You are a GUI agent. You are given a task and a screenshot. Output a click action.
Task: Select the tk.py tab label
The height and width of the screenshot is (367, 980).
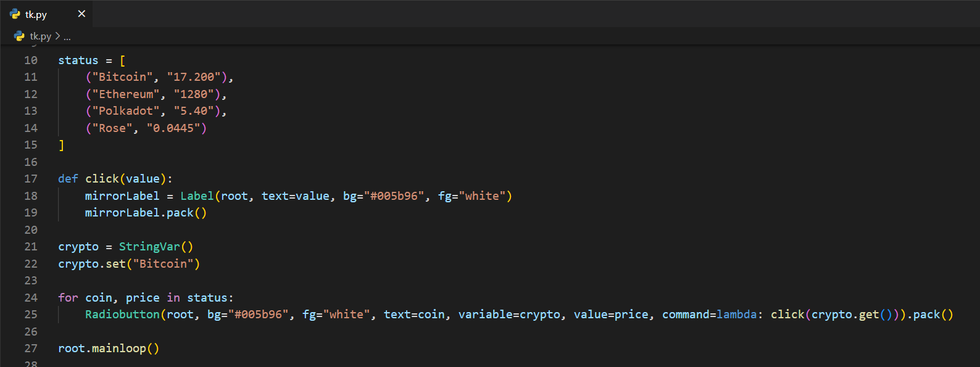(x=36, y=14)
